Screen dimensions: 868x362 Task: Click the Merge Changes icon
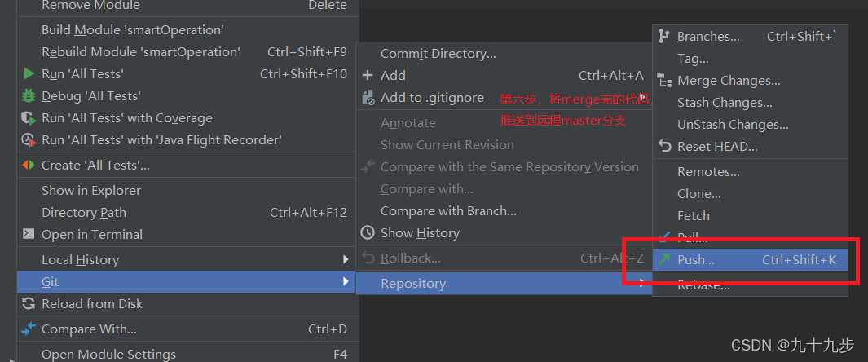click(x=664, y=81)
